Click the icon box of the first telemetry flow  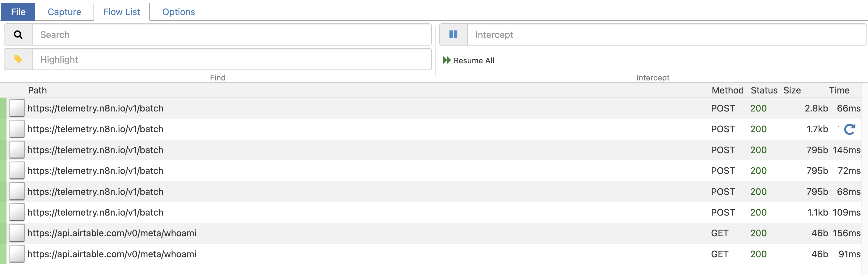click(x=17, y=109)
